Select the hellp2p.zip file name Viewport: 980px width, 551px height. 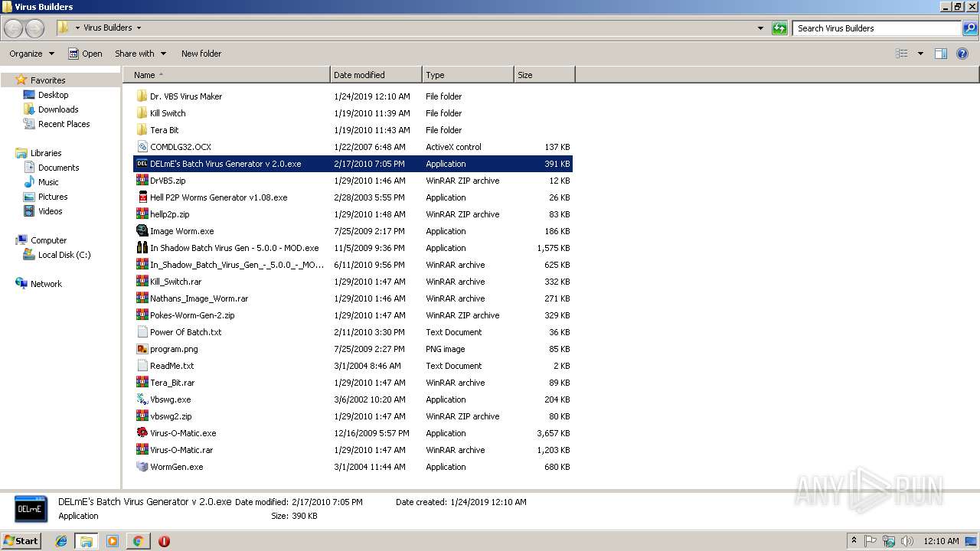170,214
